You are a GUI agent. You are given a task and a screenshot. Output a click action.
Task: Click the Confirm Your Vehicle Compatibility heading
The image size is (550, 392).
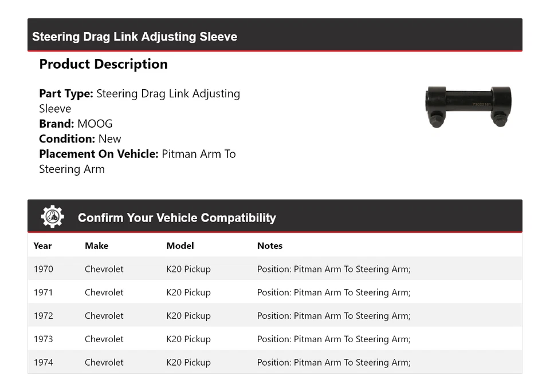click(177, 217)
